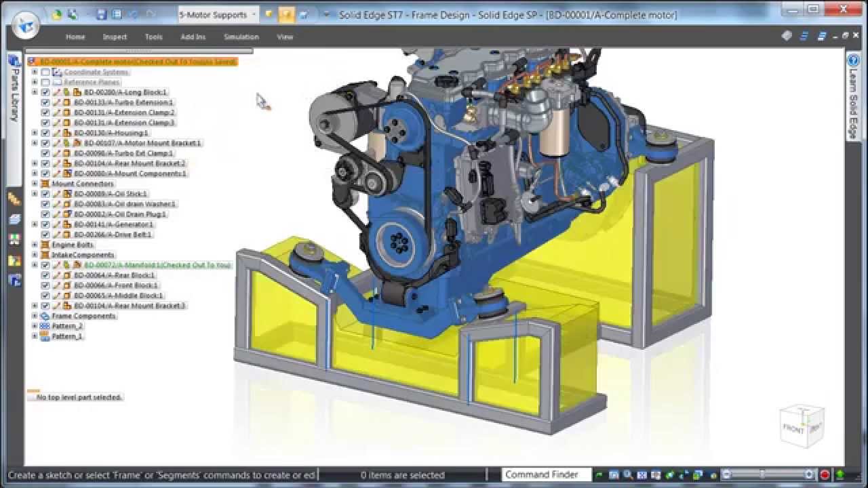Image resolution: width=868 pixels, height=488 pixels.
Task: Uncheck the Drive Belt:1 checkbox
Action: (45, 235)
